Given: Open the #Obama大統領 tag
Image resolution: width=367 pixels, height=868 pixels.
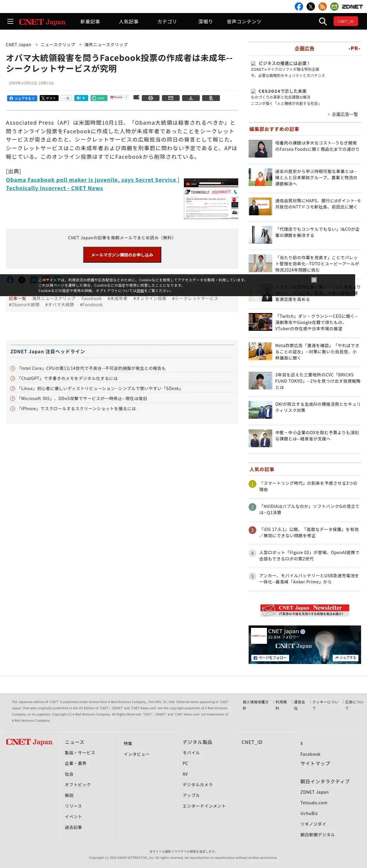Looking at the screenshot, I should [24, 305].
